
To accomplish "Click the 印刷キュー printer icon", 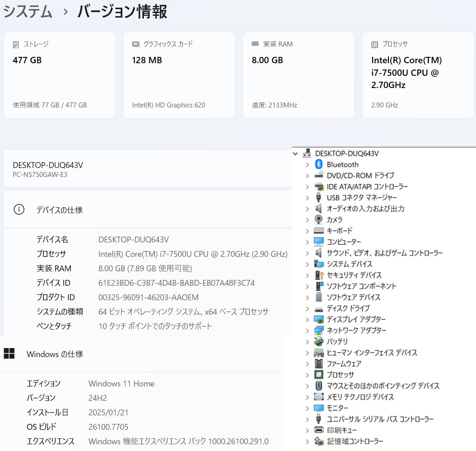I will 319,430.
